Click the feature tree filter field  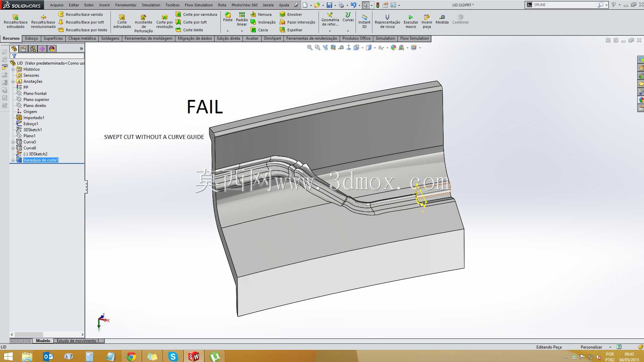click(47, 56)
